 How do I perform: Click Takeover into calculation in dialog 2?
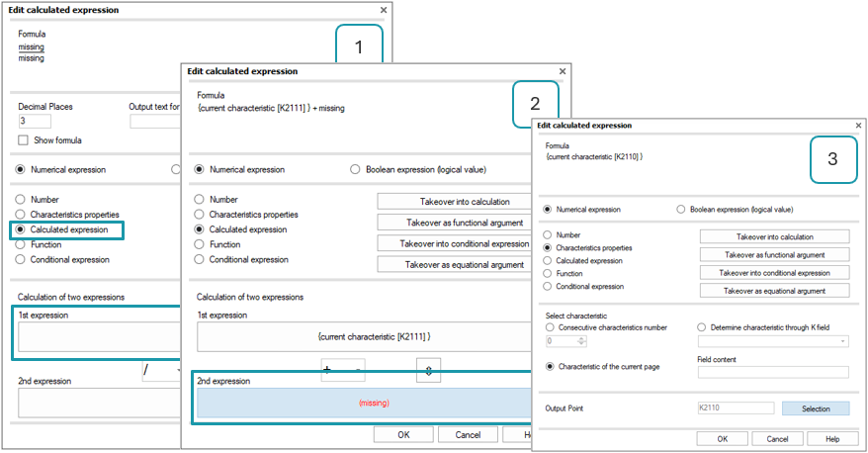pyautogui.click(x=454, y=202)
